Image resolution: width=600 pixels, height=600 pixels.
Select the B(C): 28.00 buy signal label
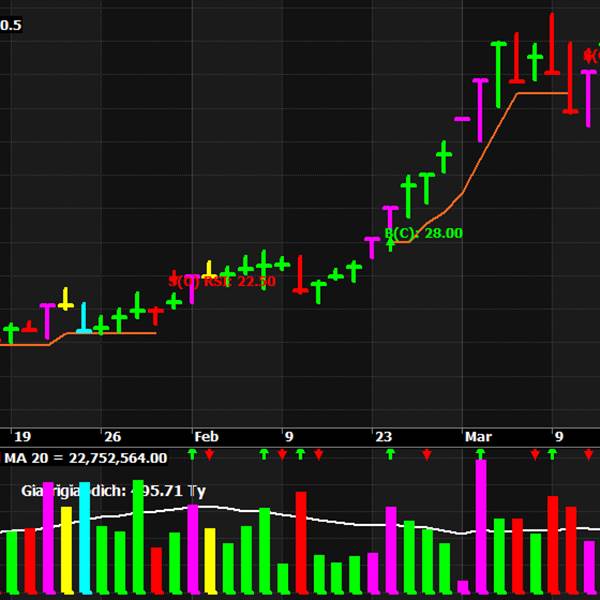pyautogui.click(x=424, y=233)
